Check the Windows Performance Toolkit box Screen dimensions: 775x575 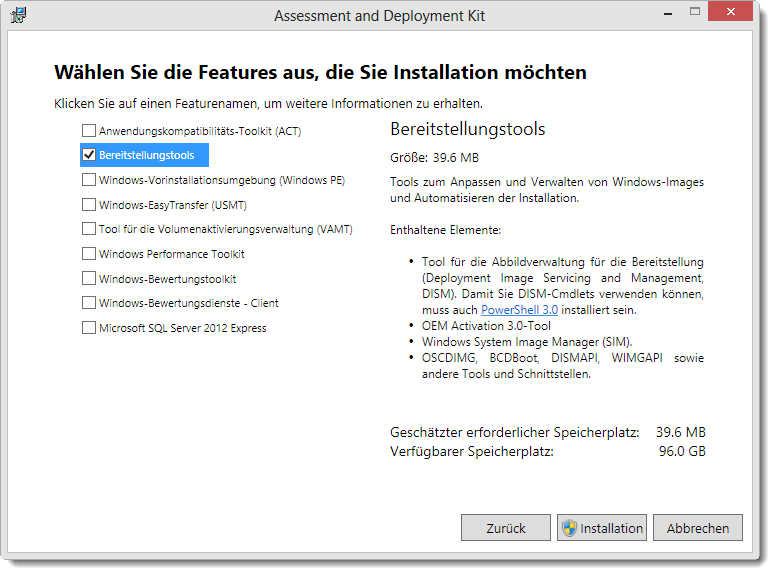pos(89,253)
